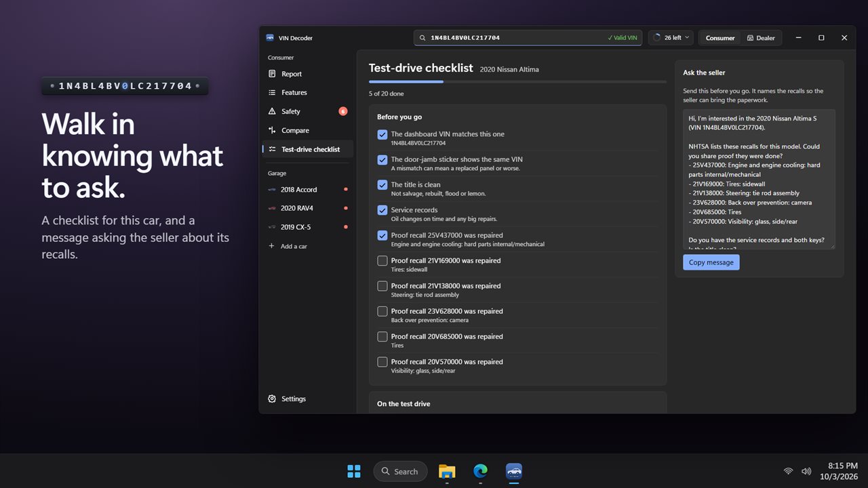Image resolution: width=868 pixels, height=488 pixels.
Task: Open Compare via its arrows icon
Action: [272, 130]
